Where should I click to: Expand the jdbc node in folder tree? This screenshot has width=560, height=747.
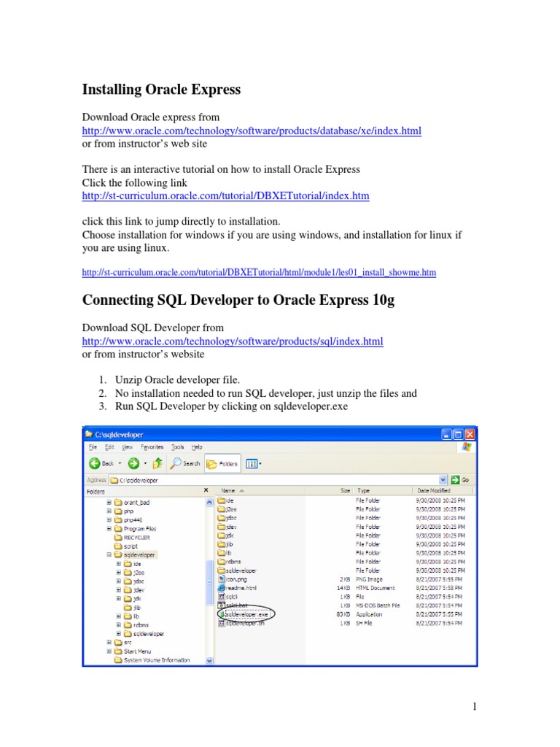[119, 581]
